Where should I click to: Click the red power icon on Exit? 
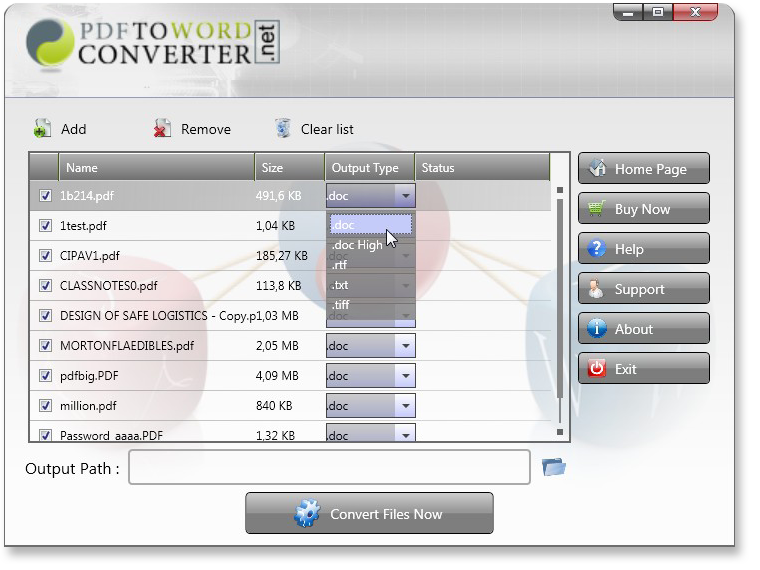click(x=596, y=369)
